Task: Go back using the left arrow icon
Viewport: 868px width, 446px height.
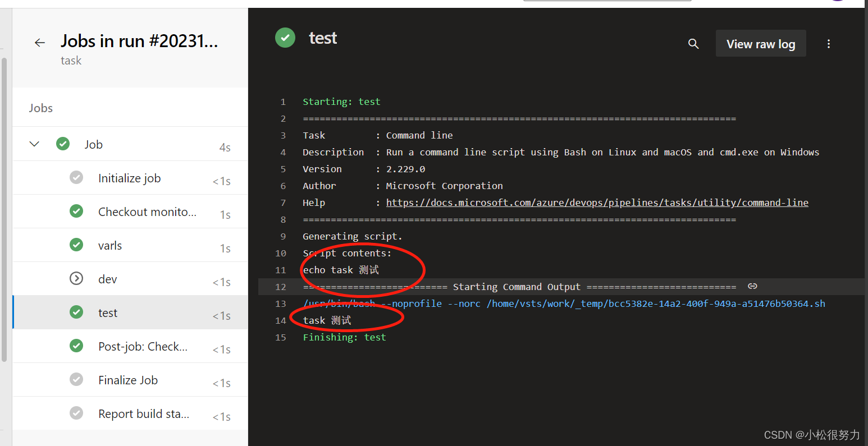Action: click(x=39, y=43)
